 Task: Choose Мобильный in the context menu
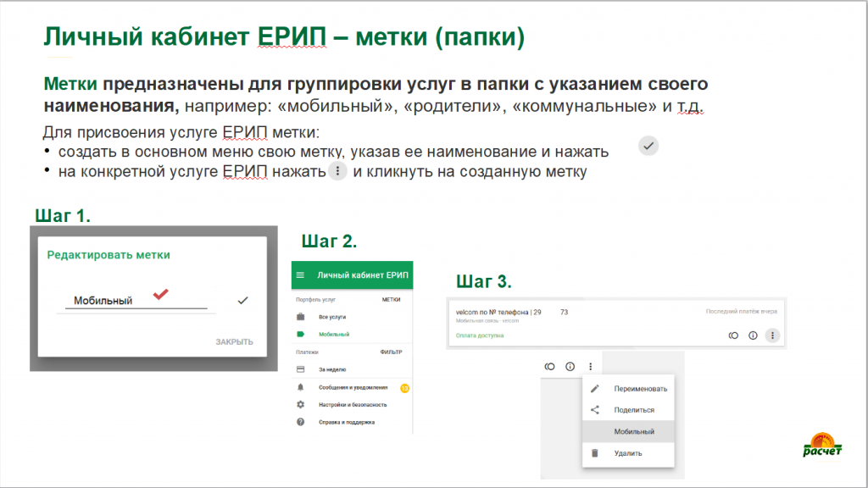[628, 431]
